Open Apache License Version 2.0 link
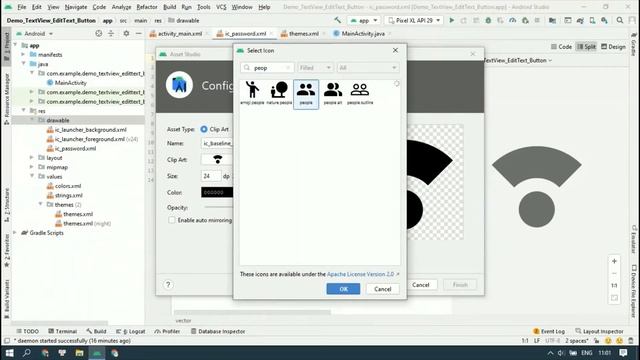Viewport: 640px width, 360px height. (x=360, y=274)
